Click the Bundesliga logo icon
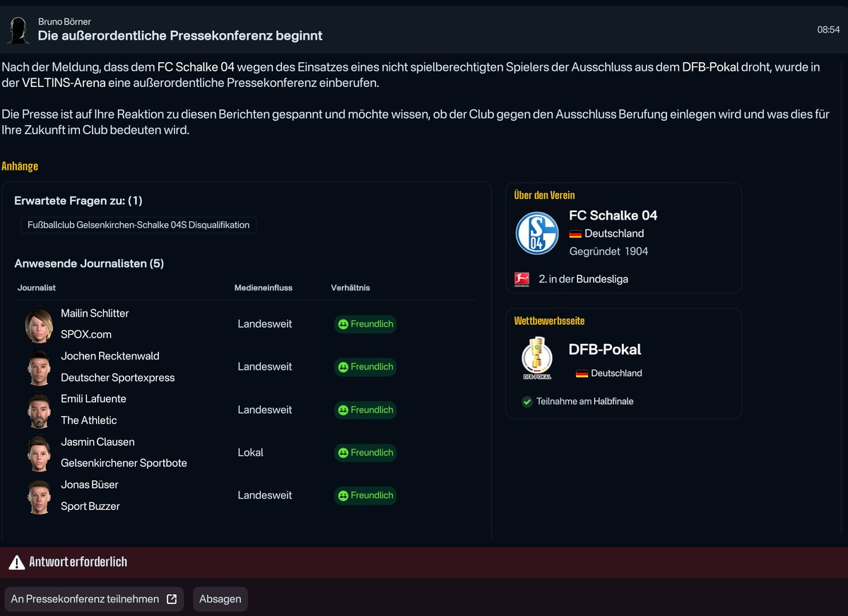 [x=522, y=279]
